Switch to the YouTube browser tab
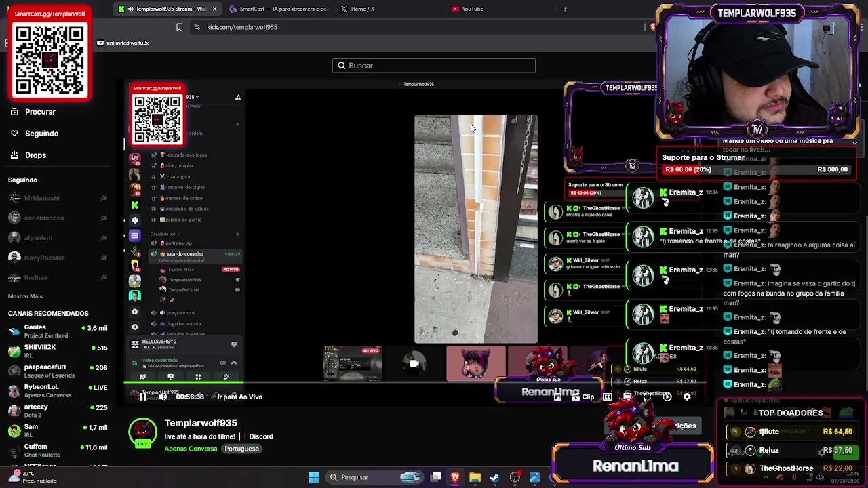Screen dimensions: 868x488 (498, 9)
